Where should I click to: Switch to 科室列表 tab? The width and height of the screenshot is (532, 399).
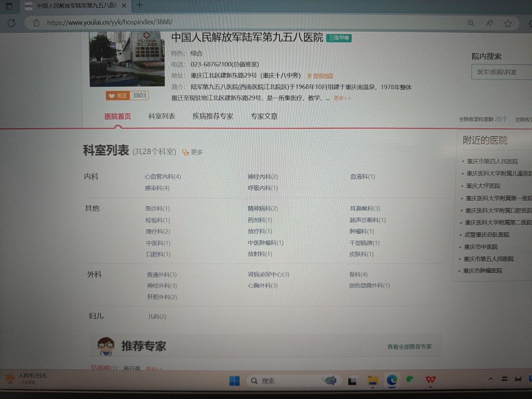tap(162, 116)
